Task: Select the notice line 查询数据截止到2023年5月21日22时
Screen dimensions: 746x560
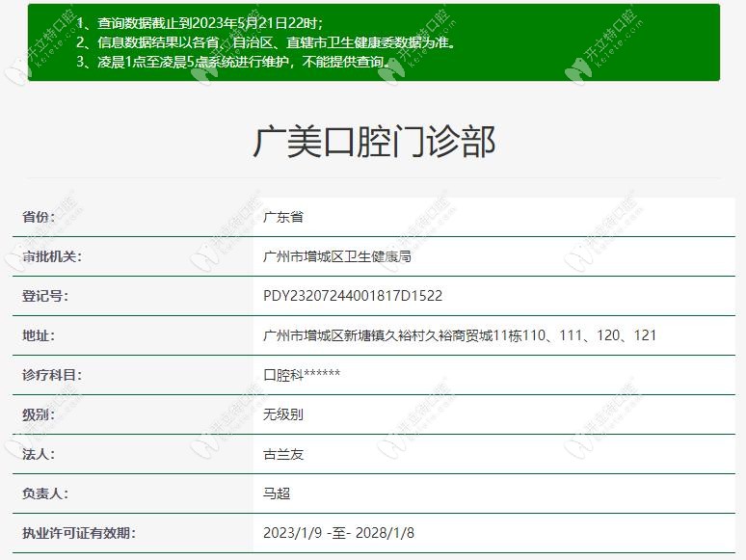Action: 200,23
